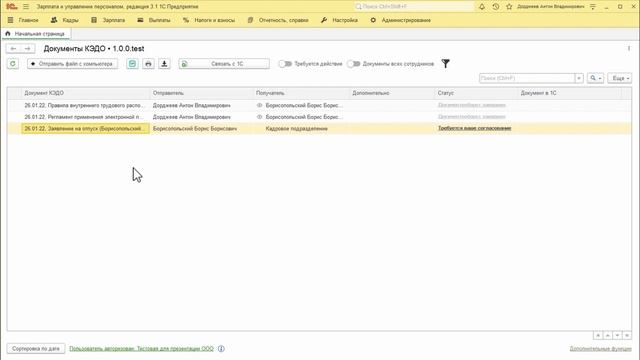Screen dimensions: 640x360
Task: Open status link in Правила внутреннего row
Action: (x=471, y=105)
